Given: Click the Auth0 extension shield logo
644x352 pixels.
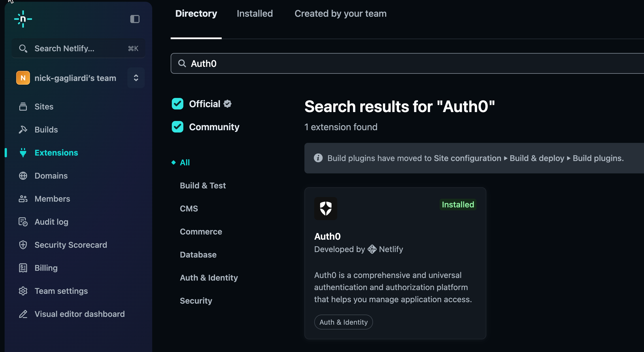Looking at the screenshot, I should point(326,208).
